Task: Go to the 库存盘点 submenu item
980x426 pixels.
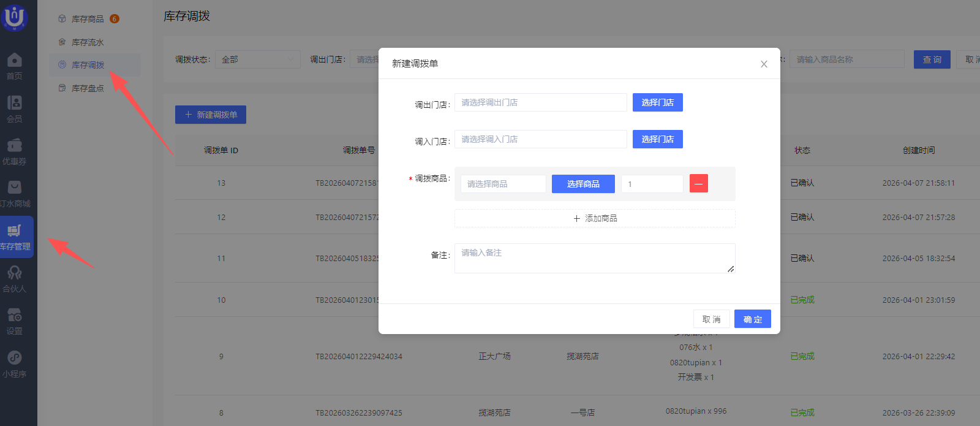Action: [x=88, y=88]
